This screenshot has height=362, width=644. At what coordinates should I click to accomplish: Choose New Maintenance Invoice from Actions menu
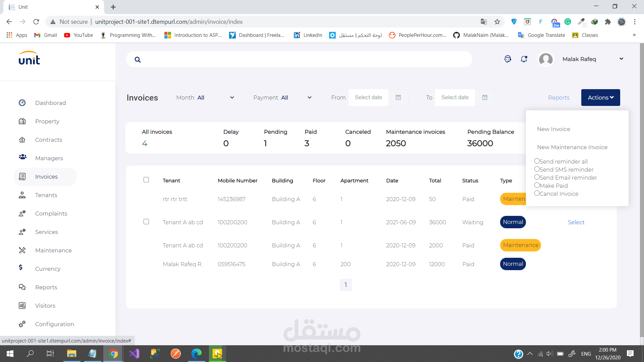coord(572,147)
